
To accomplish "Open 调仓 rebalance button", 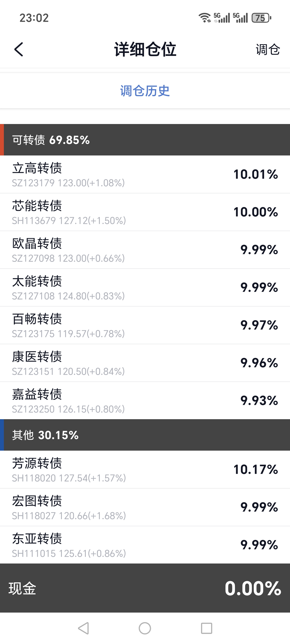I will click(268, 49).
